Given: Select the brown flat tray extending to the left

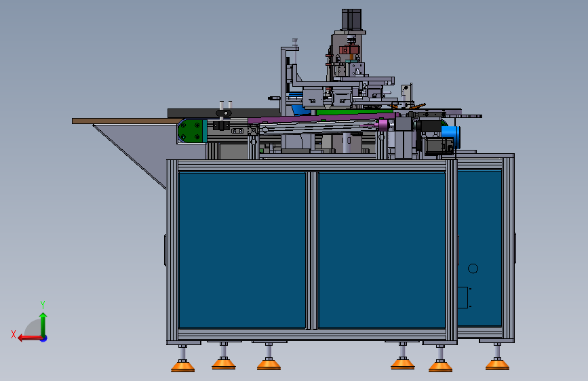Looking at the screenshot, I should 127,121.
